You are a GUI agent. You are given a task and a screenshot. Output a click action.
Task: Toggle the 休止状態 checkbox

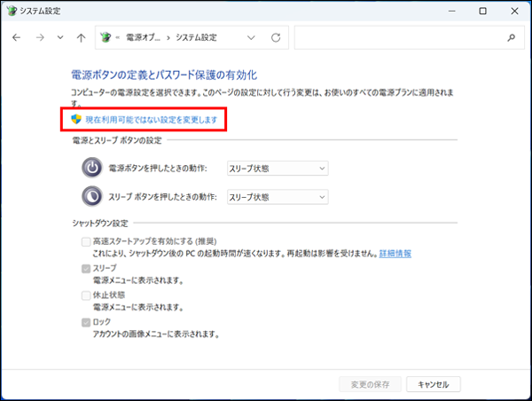pos(85,295)
